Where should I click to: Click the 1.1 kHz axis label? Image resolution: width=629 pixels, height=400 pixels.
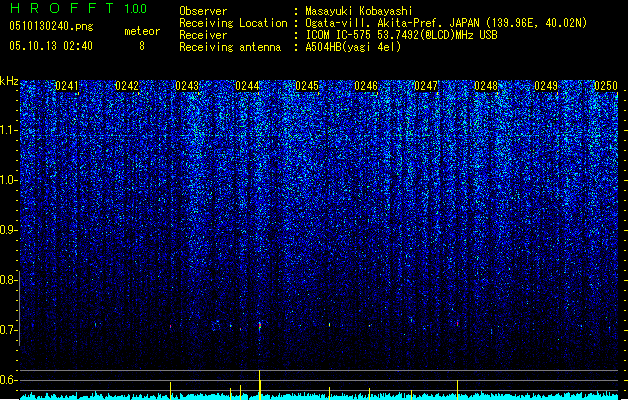point(9,130)
